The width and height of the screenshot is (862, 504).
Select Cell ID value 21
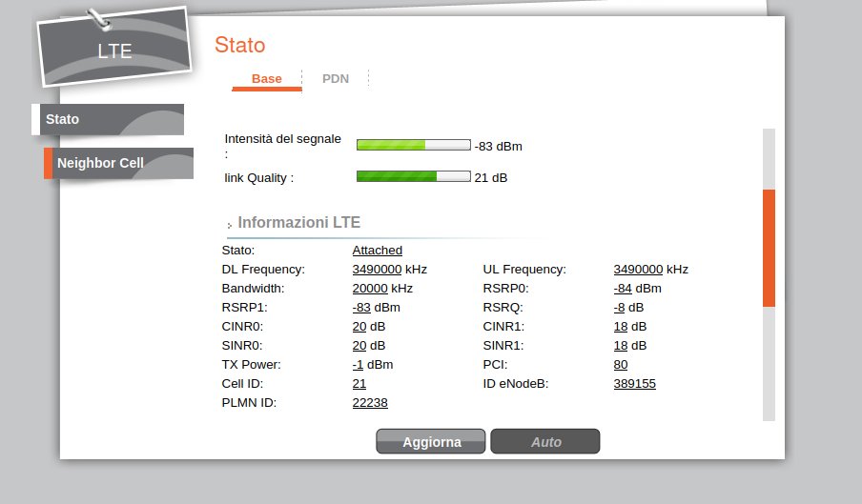pyautogui.click(x=359, y=384)
